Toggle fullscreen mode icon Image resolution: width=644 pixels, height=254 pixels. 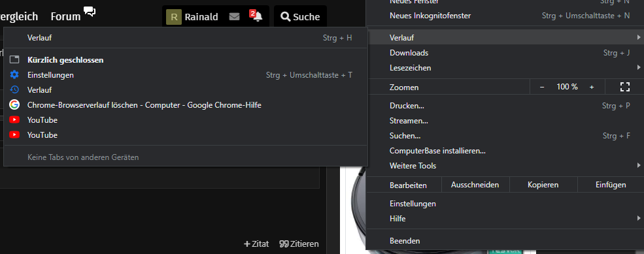(624, 87)
